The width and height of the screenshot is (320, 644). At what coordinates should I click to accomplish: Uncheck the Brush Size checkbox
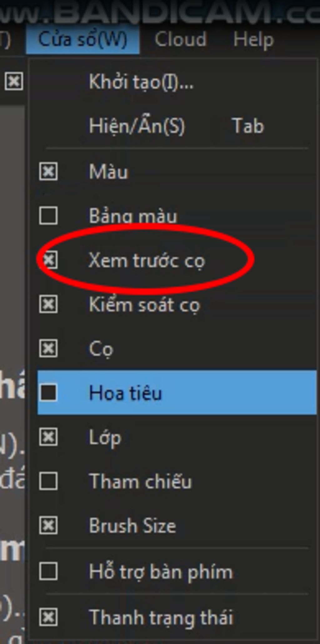coord(48,525)
